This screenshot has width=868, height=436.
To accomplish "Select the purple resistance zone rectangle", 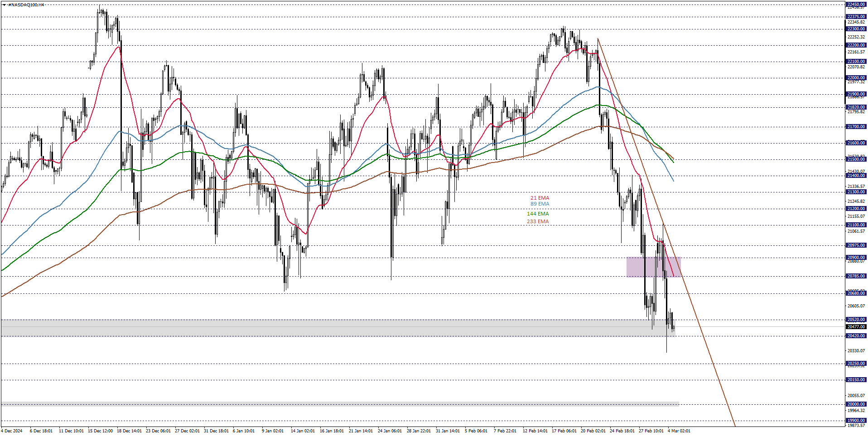I will (653, 267).
